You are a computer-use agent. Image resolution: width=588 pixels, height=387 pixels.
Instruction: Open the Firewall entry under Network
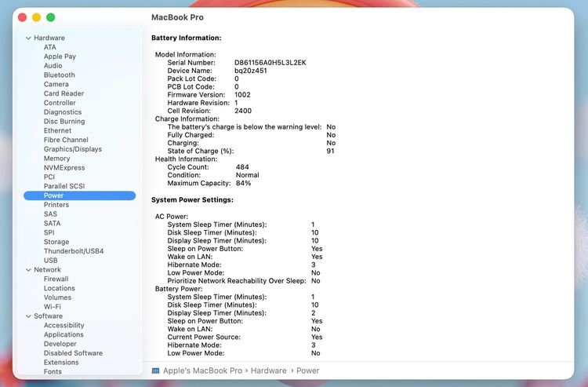click(56, 279)
